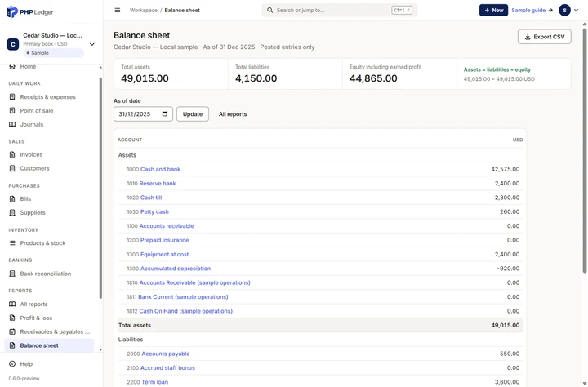Screen dimensions: 588x387
Task: Click the Update button
Action: [x=193, y=114]
